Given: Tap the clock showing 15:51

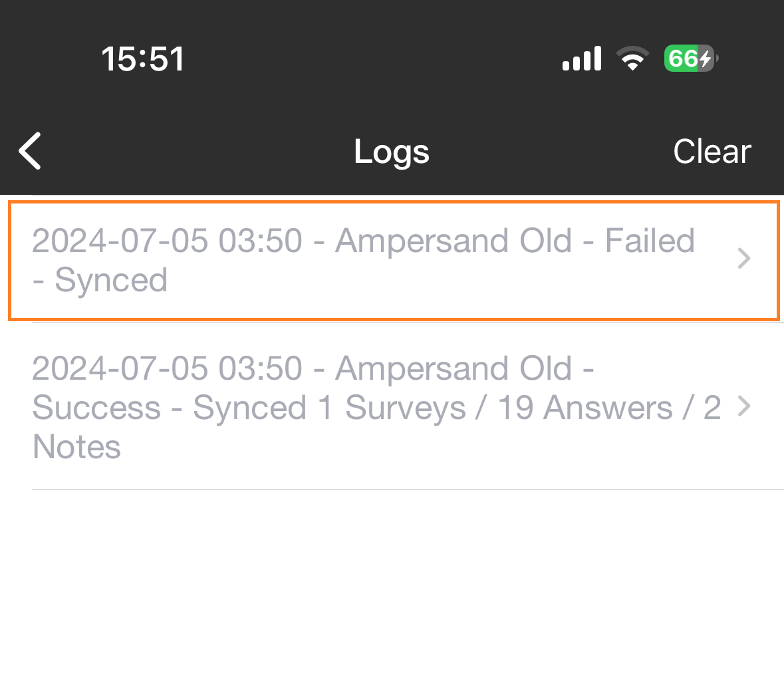Looking at the screenshot, I should tap(143, 59).
